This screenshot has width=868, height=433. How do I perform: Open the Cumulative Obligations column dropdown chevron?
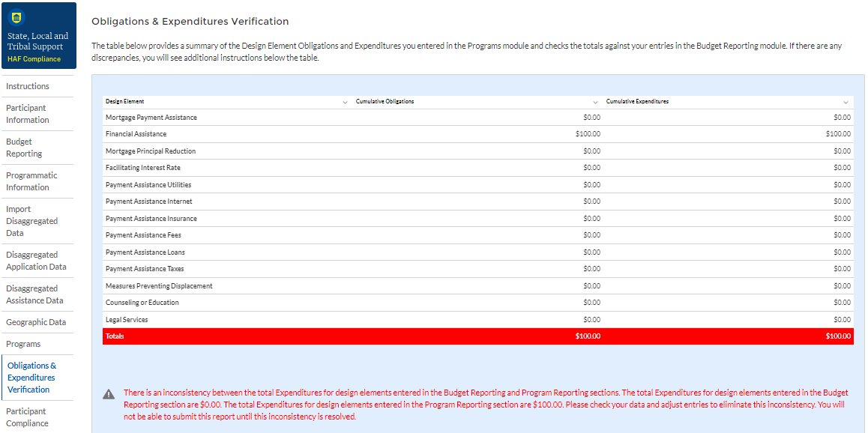point(595,102)
